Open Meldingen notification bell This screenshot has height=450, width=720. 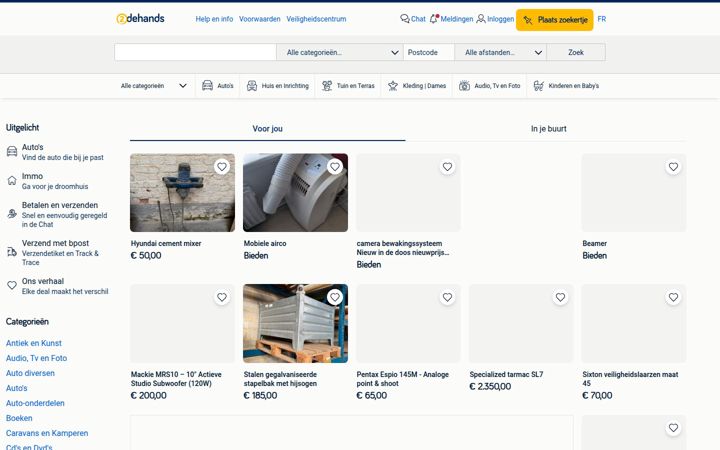click(x=434, y=19)
